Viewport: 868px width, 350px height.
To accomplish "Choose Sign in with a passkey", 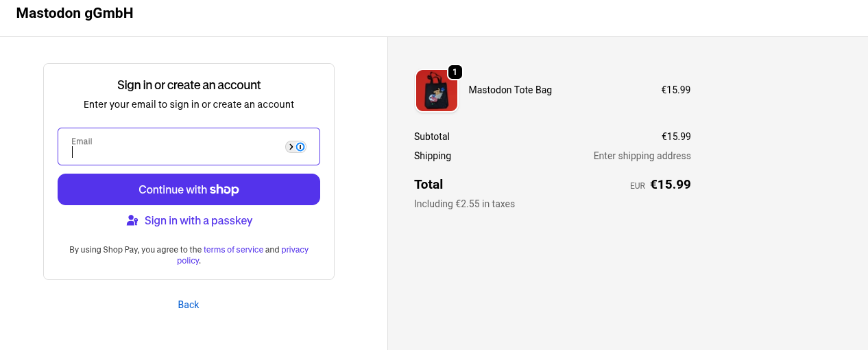I will click(198, 220).
